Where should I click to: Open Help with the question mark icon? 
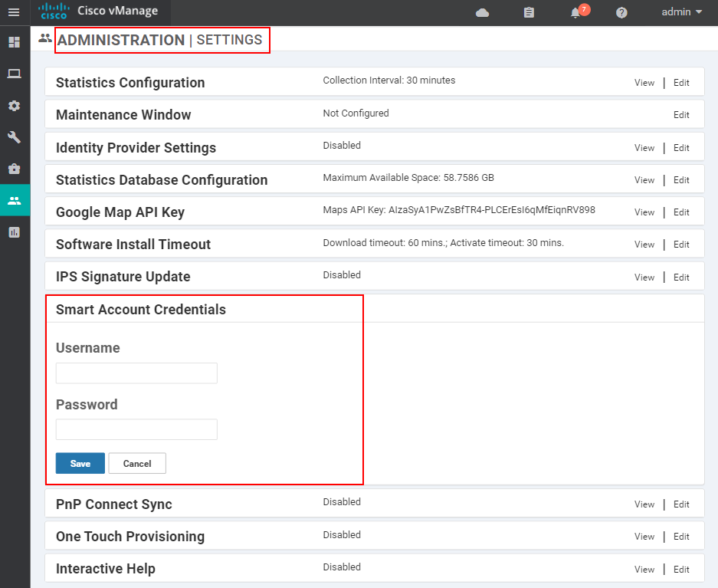(x=621, y=12)
